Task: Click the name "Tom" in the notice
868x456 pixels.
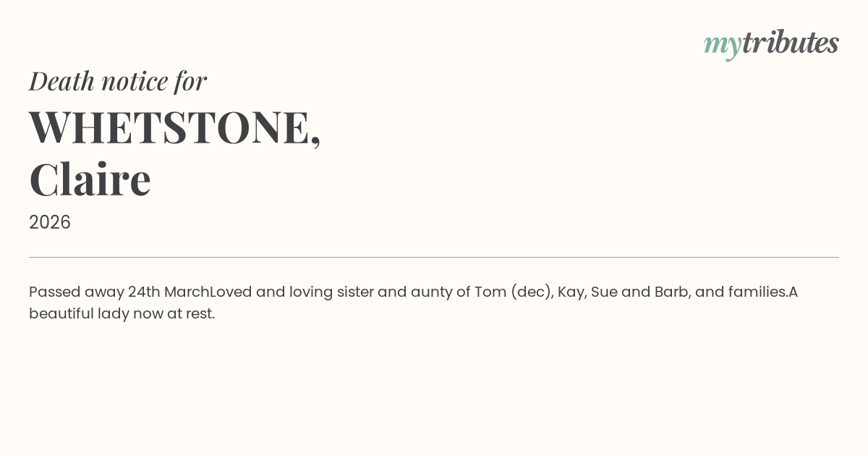Action: point(490,292)
